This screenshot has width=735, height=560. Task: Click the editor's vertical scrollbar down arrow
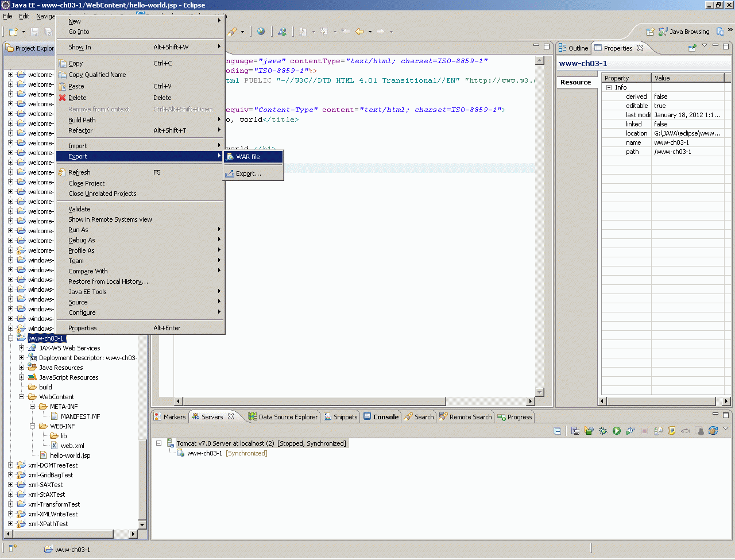tap(539, 392)
